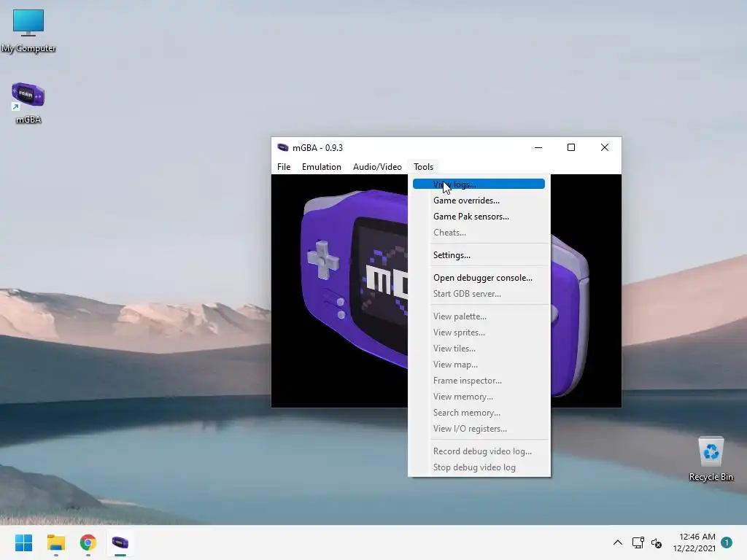Open the Emulation menu

click(322, 167)
